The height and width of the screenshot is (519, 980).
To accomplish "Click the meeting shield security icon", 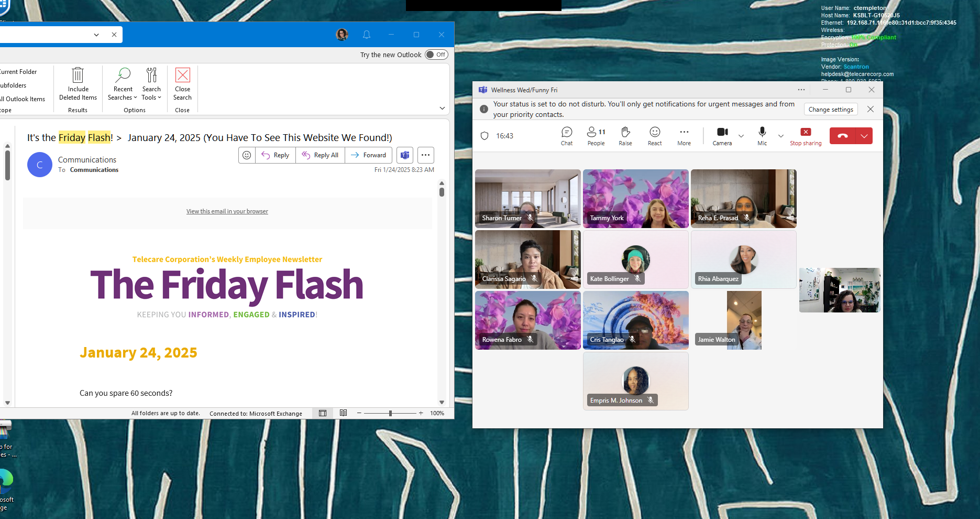I will 485,136.
